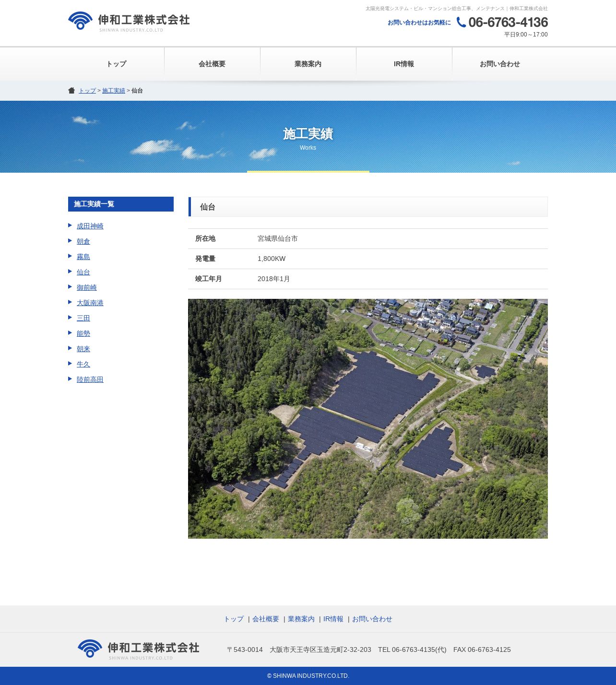Screen dimensions: 616x685
Task: Follow the 施工実績 breadcrumb link
Action: coord(114,91)
